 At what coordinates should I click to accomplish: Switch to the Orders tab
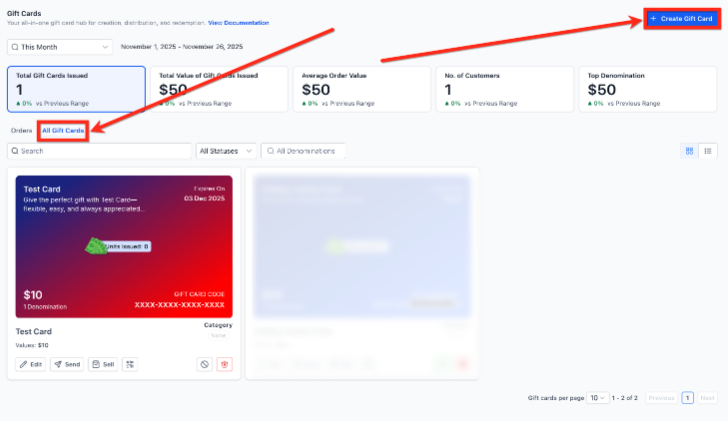(x=21, y=130)
